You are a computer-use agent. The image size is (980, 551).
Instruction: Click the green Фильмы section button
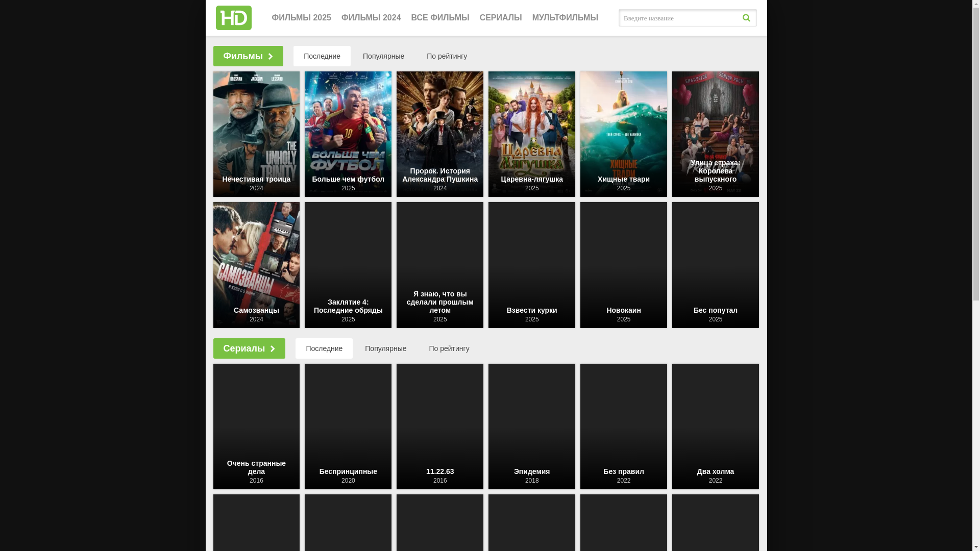[248, 56]
